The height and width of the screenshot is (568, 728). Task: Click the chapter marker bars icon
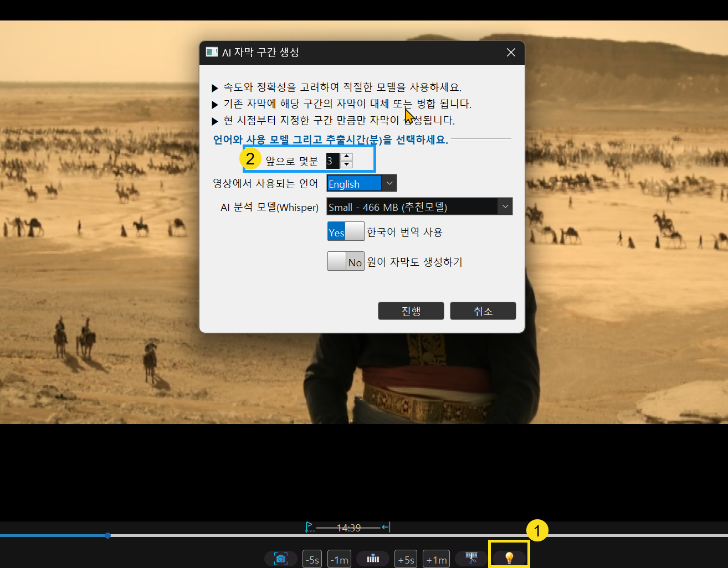[x=373, y=559]
